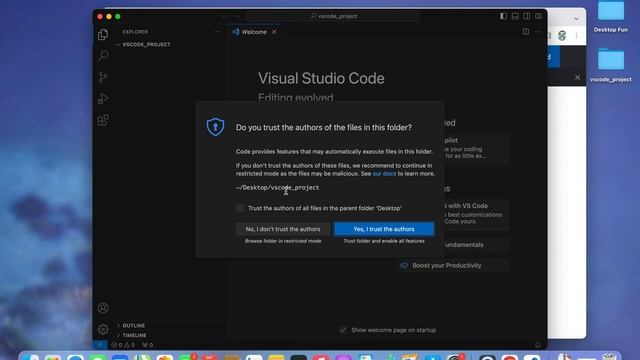The width and height of the screenshot is (640, 360).
Task: Close the banner in the browser window
Action: [577, 77]
